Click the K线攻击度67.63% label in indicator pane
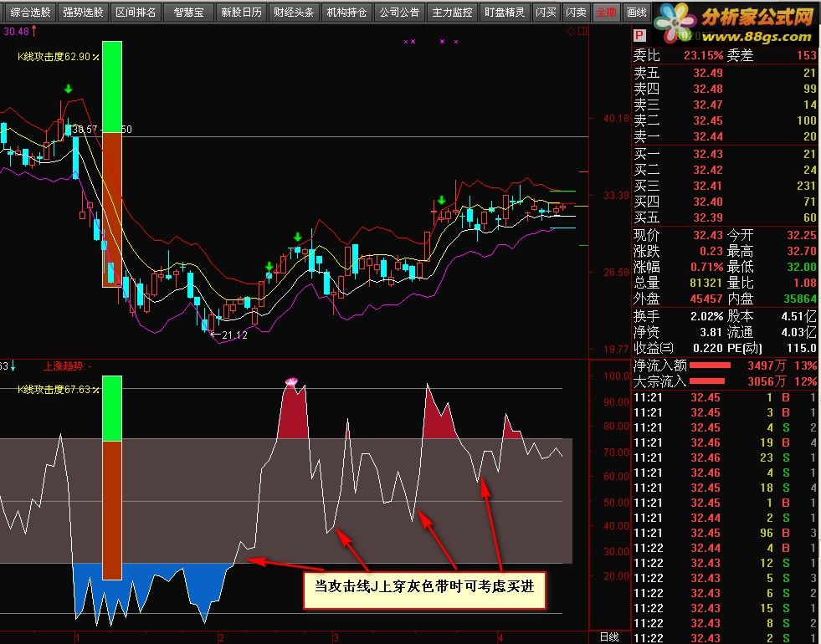The height and width of the screenshot is (644, 821). [x=58, y=390]
